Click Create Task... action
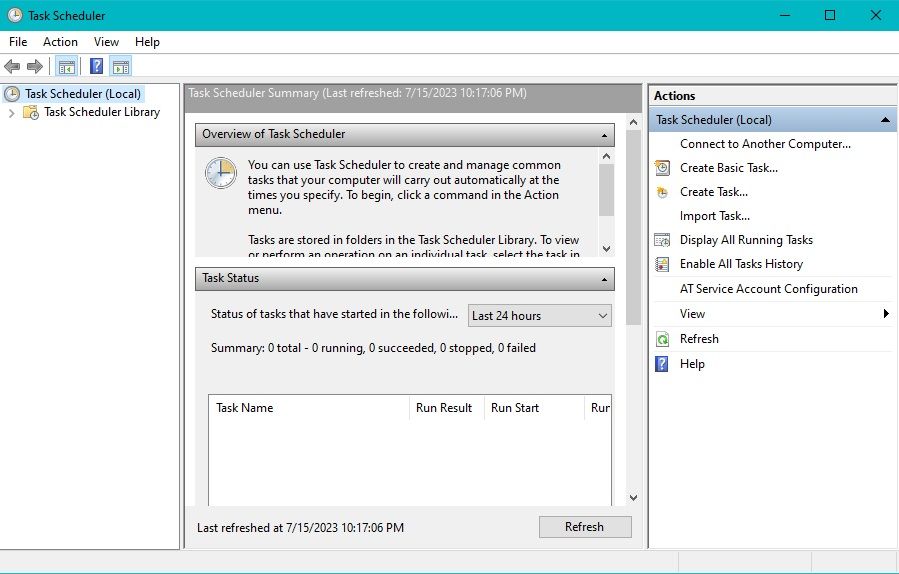 coord(714,192)
